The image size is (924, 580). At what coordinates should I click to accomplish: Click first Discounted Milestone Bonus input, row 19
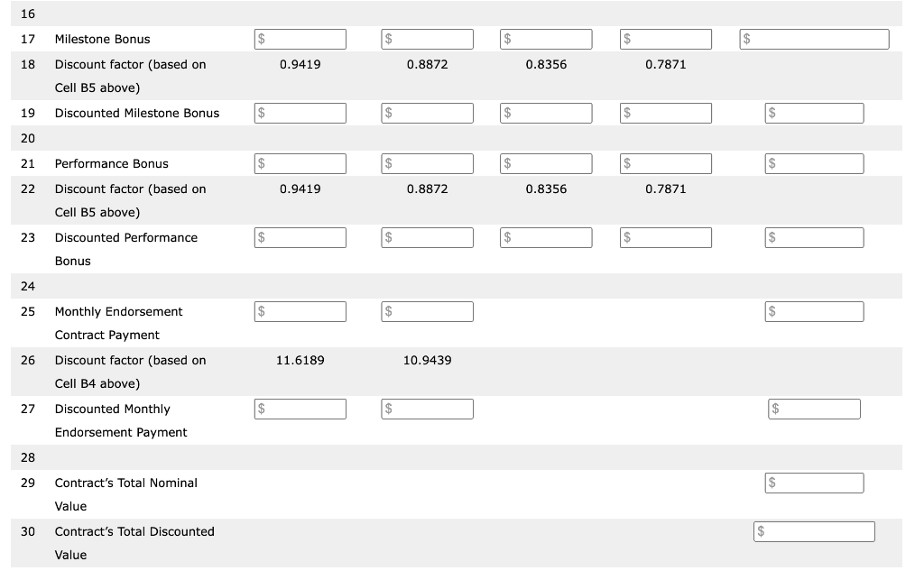[x=300, y=113]
